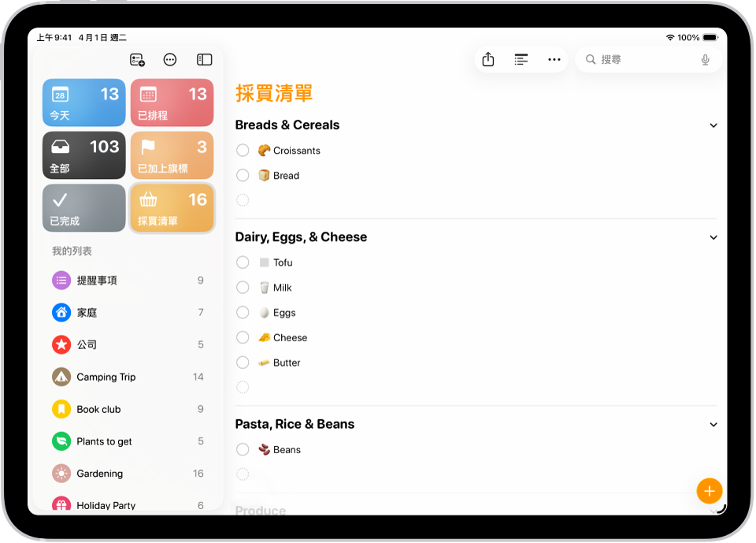Toggle the sidebar with the sidebar icon

[x=204, y=59]
